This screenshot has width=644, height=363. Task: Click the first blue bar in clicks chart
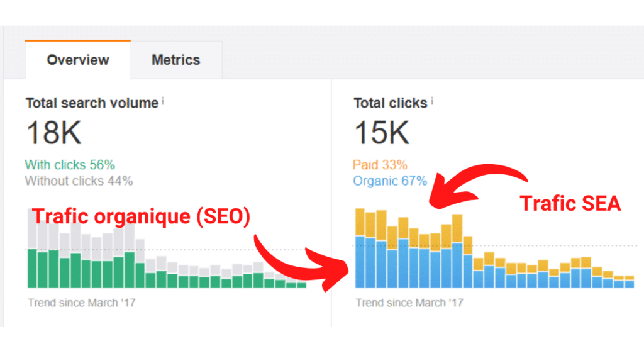click(x=360, y=262)
